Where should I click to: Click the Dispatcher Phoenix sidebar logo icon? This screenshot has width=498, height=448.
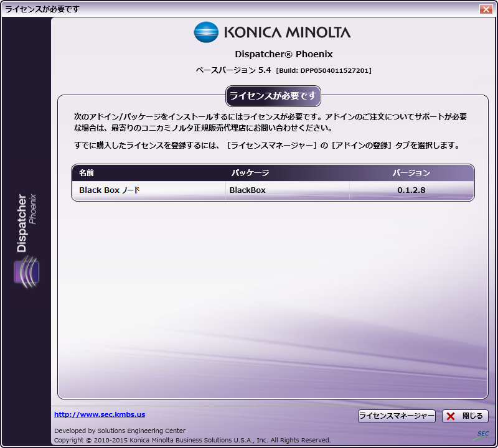click(x=26, y=272)
